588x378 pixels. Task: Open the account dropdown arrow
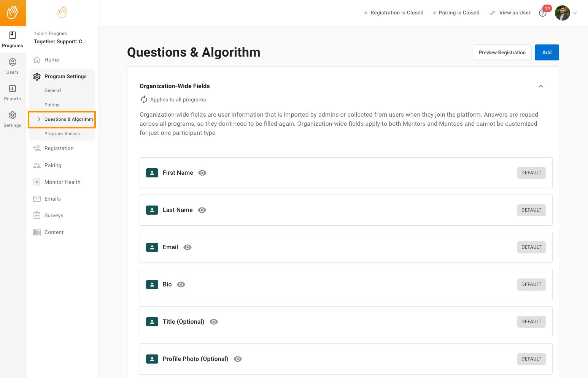[575, 13]
